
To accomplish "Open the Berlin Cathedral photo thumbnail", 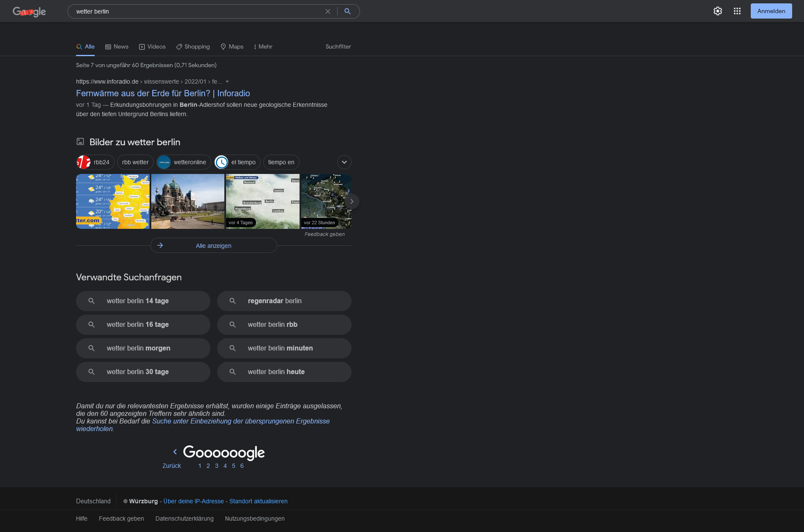I will [x=188, y=201].
